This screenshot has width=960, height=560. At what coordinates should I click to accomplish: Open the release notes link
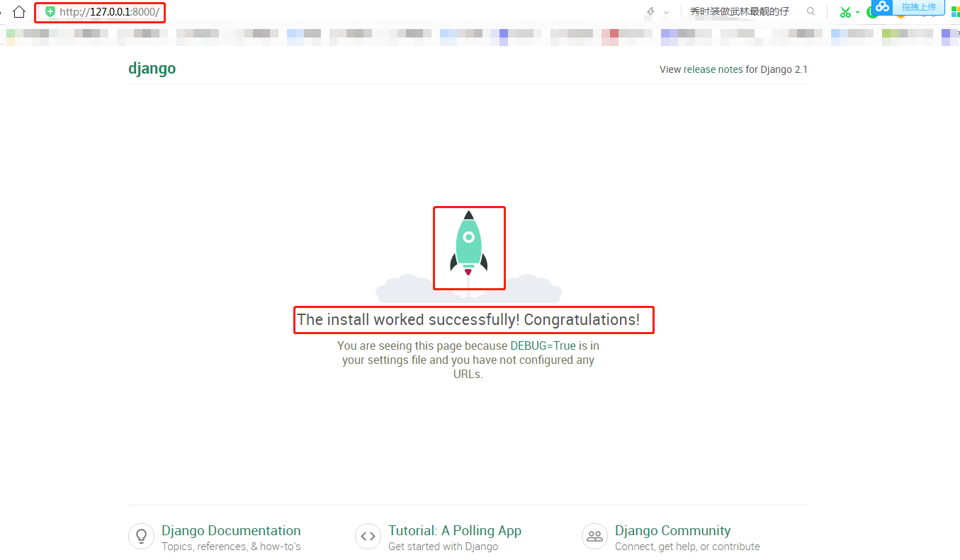[x=713, y=69]
